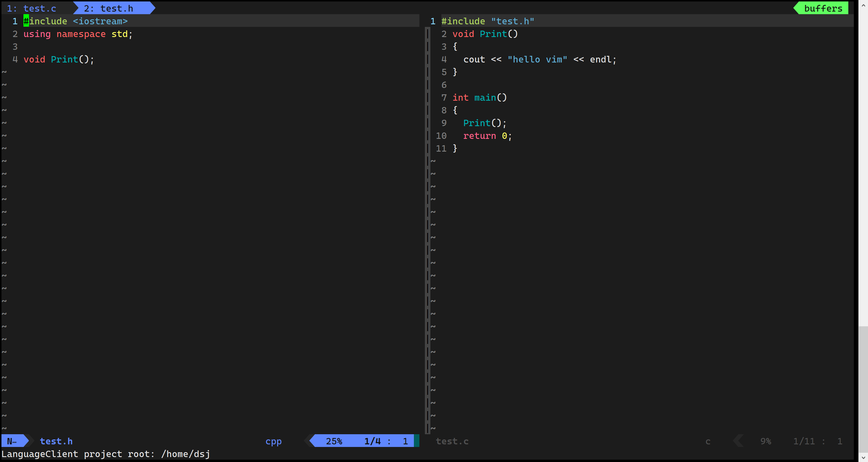Click the cpp filetype indicator

(x=273, y=441)
